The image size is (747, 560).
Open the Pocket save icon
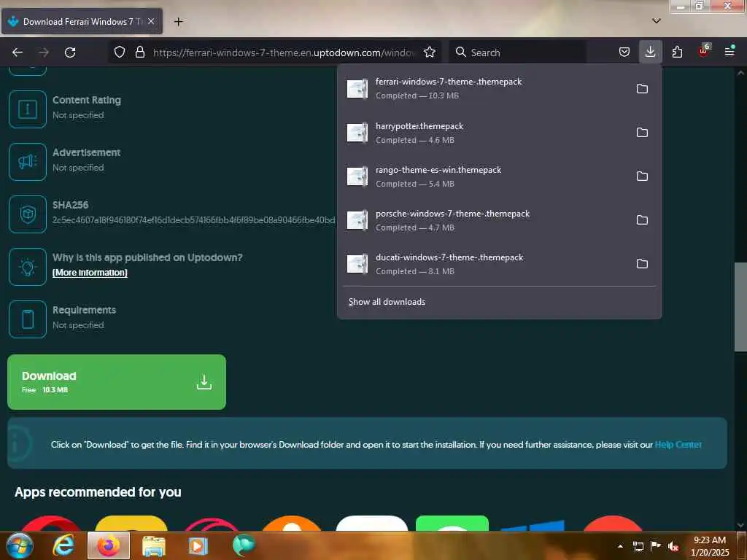click(624, 52)
